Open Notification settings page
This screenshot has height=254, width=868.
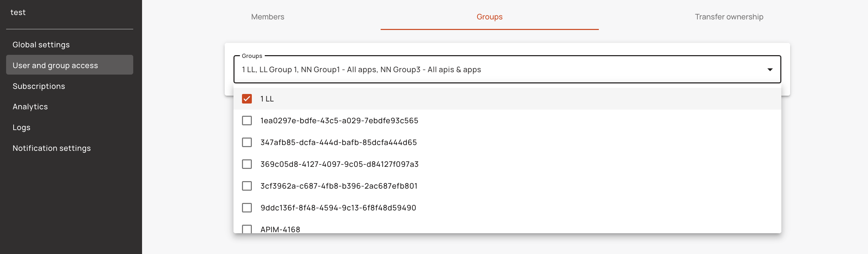tap(52, 148)
